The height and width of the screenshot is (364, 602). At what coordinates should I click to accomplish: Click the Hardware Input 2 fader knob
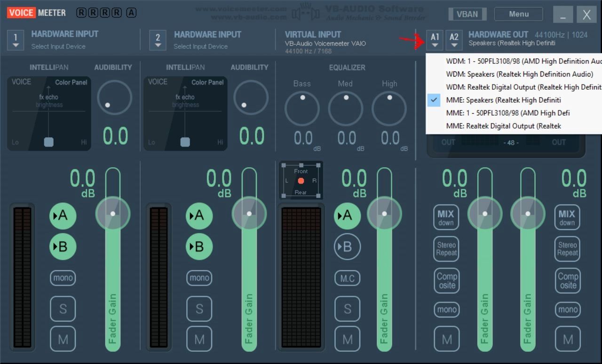point(249,213)
